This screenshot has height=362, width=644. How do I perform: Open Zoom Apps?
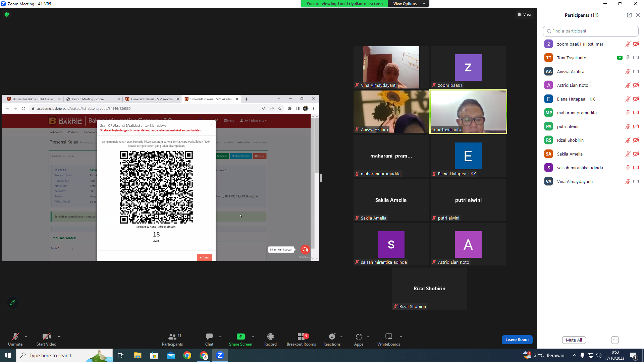tap(359, 339)
